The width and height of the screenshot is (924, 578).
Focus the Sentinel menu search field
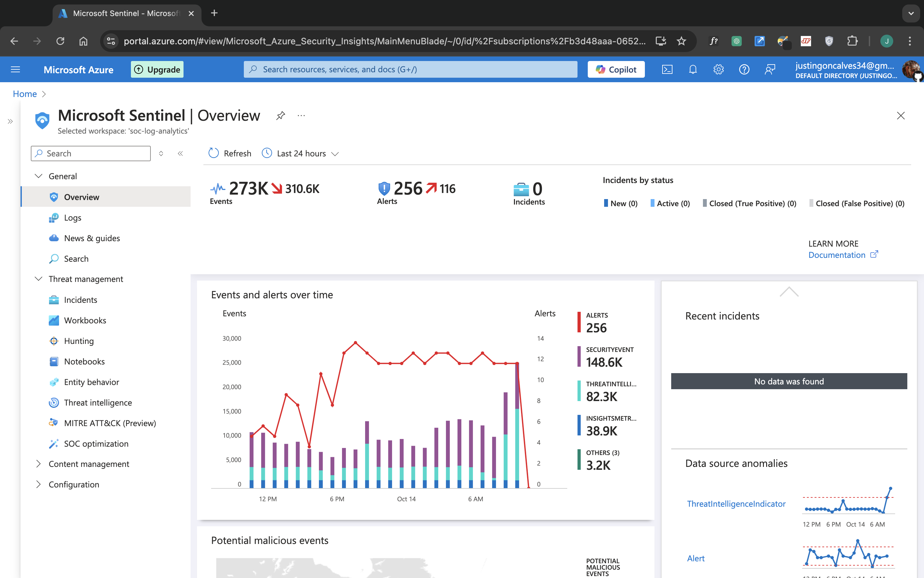tap(91, 153)
